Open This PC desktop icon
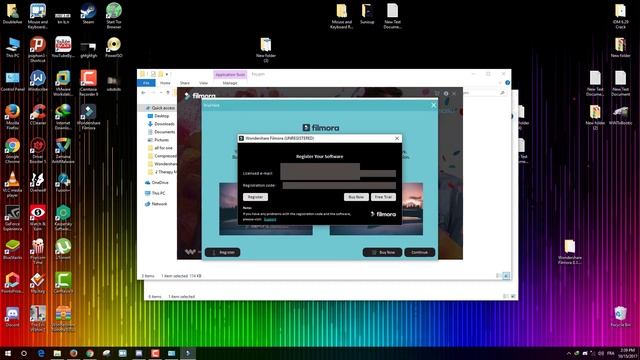Screen dimensions: 640x360 pyautogui.click(x=13, y=47)
